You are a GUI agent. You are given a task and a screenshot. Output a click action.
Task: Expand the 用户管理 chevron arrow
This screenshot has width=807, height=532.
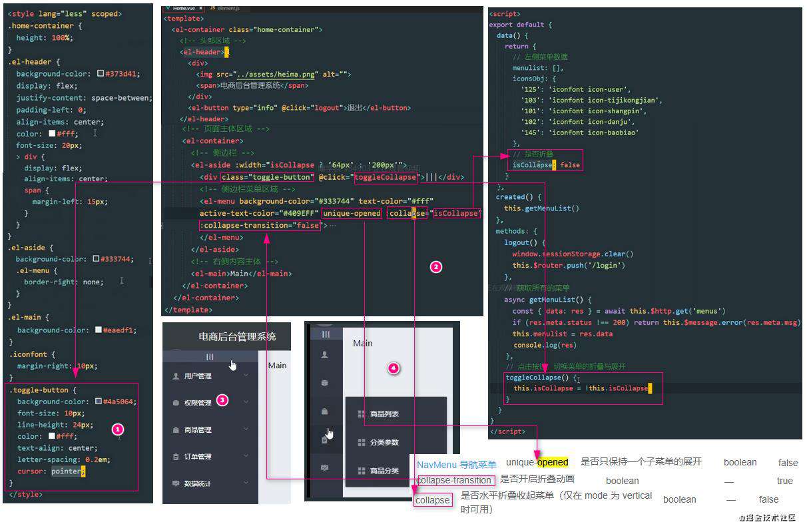coord(246,375)
